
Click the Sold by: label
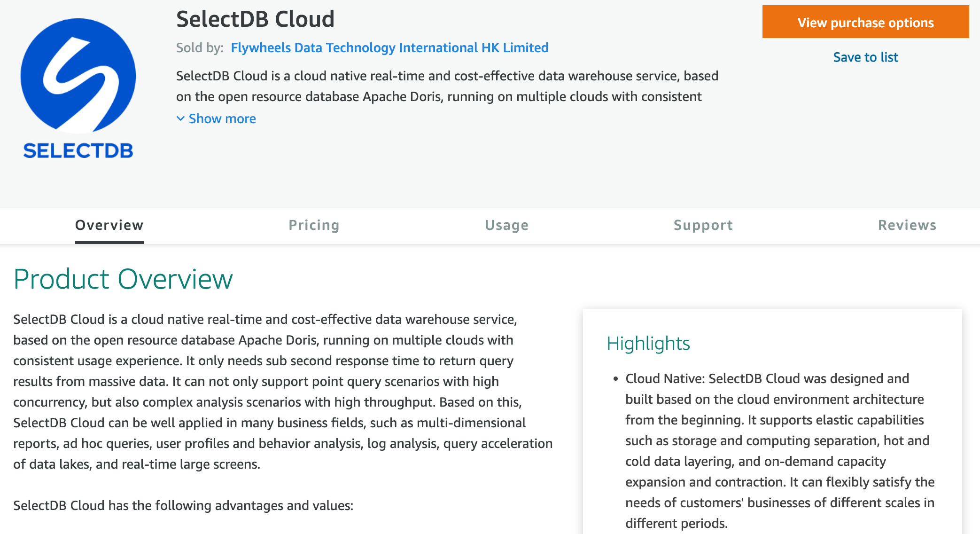pyautogui.click(x=200, y=48)
